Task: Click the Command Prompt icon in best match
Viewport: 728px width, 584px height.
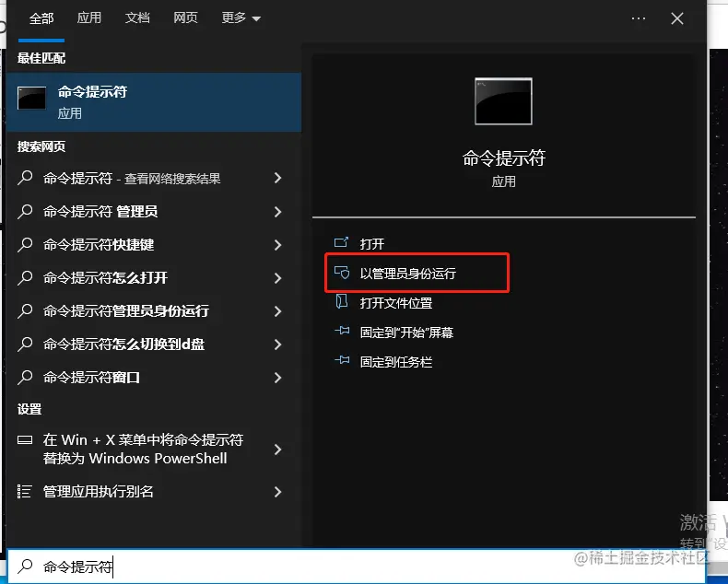Action: point(31,99)
